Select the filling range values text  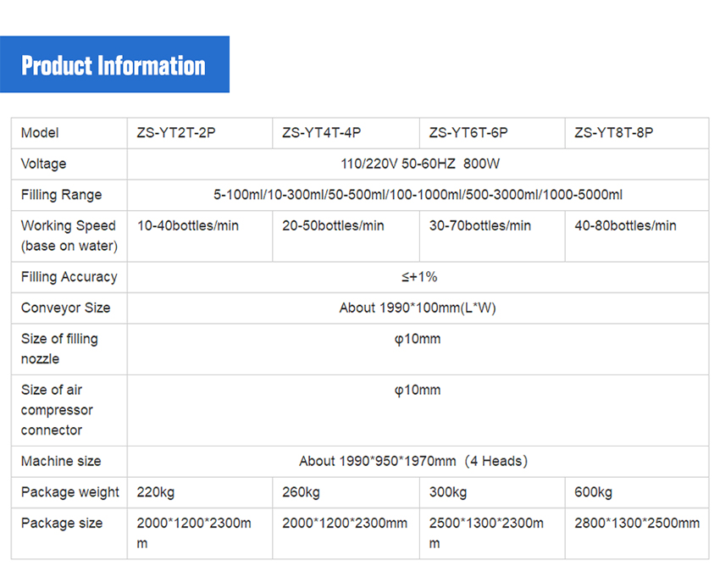(418, 195)
